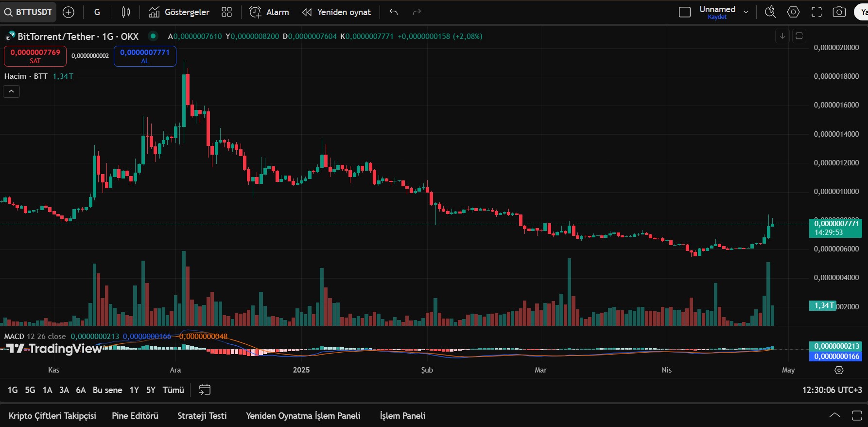Screen dimensions: 868x427
Task: Click the Mar label on the time axis
Action: [540, 370]
